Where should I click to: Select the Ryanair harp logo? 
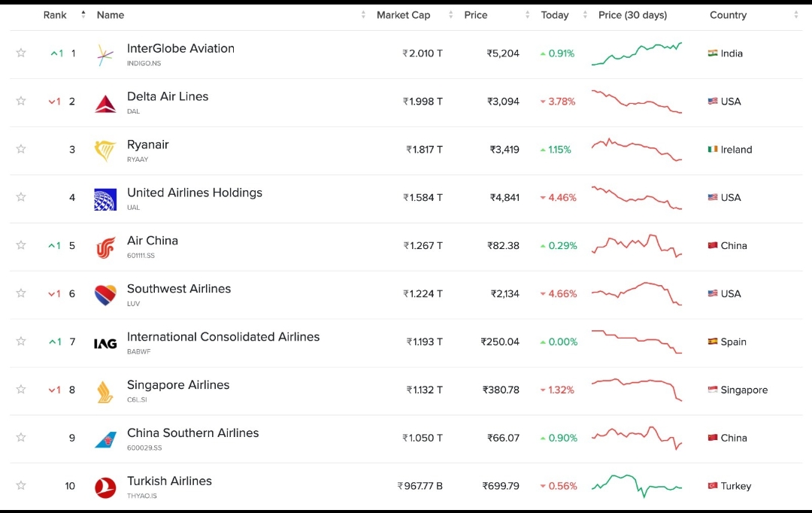click(105, 150)
